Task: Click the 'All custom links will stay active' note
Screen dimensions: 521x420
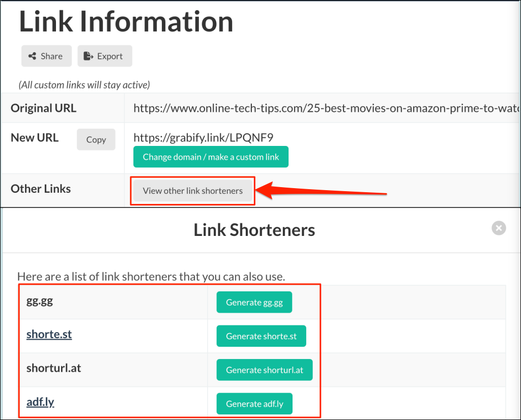Action: click(84, 85)
